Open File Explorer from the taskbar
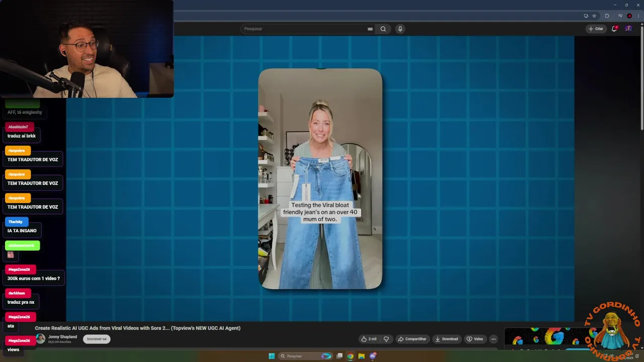 coord(361,356)
